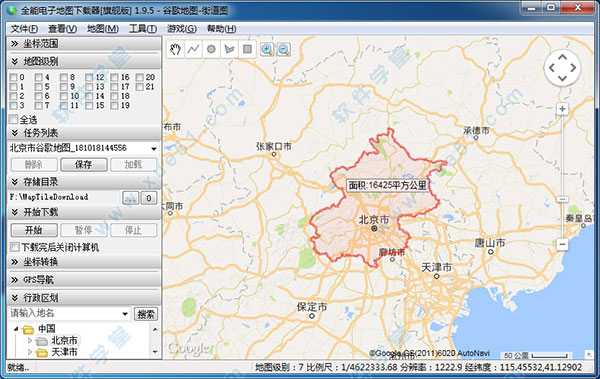Open the 查看(V) menu
600x379 pixels.
pos(62,29)
